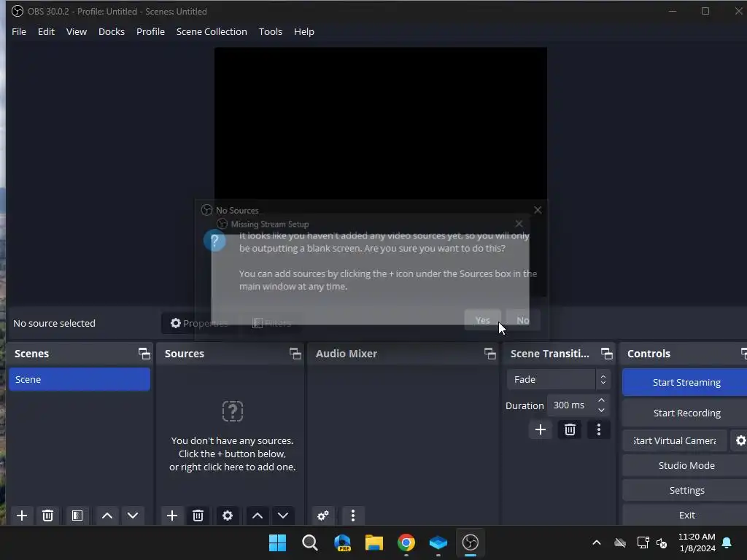Add a configurable transition plus button

pyautogui.click(x=541, y=429)
